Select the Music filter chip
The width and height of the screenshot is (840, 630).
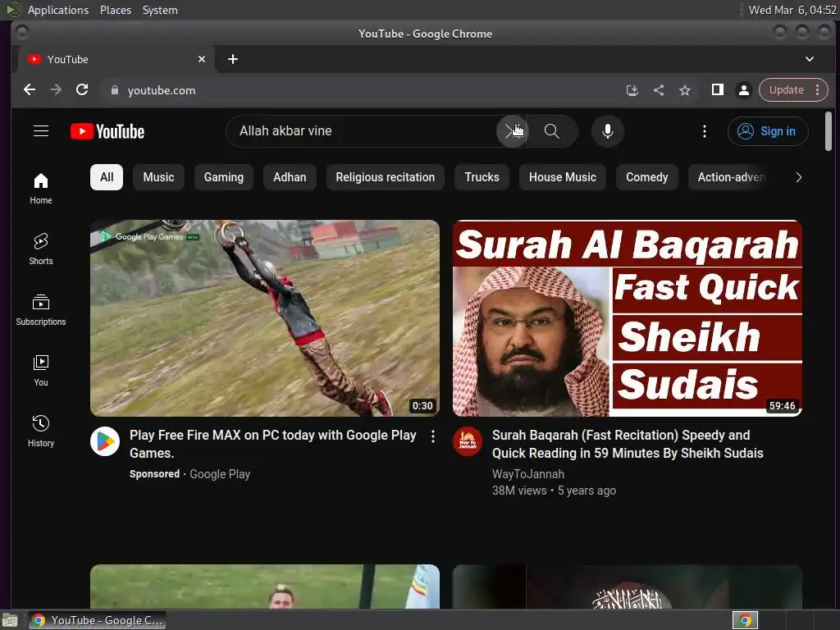pyautogui.click(x=158, y=177)
